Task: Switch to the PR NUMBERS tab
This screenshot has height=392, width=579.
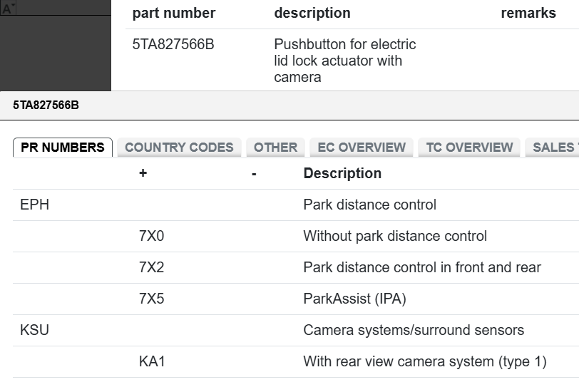Action: click(x=63, y=148)
